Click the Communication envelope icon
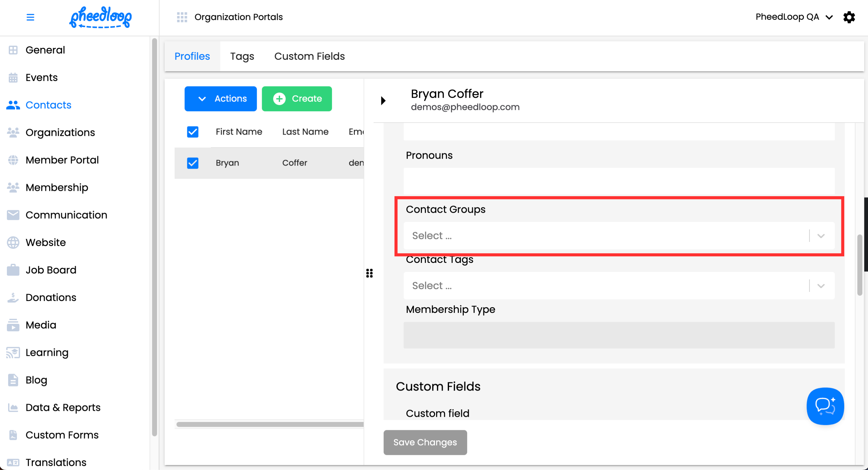 click(x=13, y=215)
